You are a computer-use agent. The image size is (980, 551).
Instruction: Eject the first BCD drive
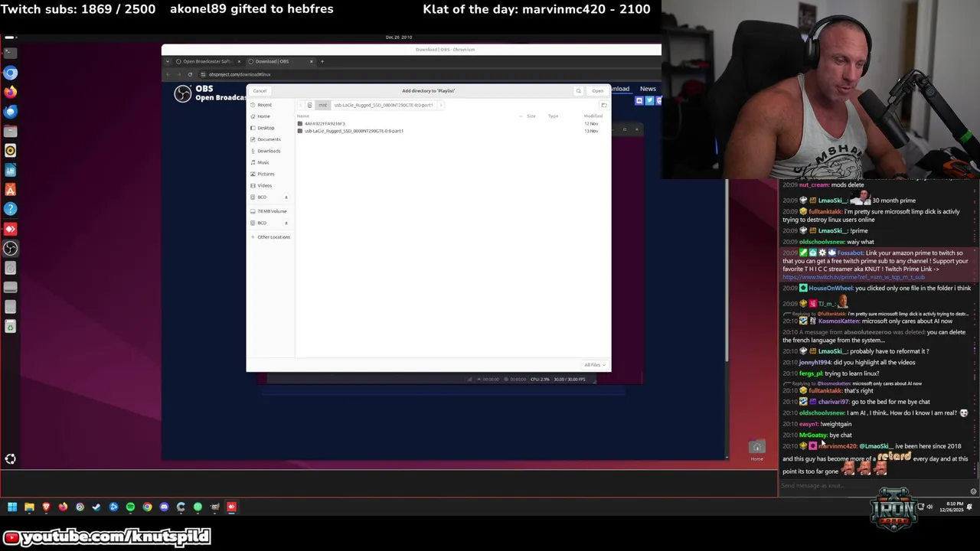pyautogui.click(x=286, y=197)
